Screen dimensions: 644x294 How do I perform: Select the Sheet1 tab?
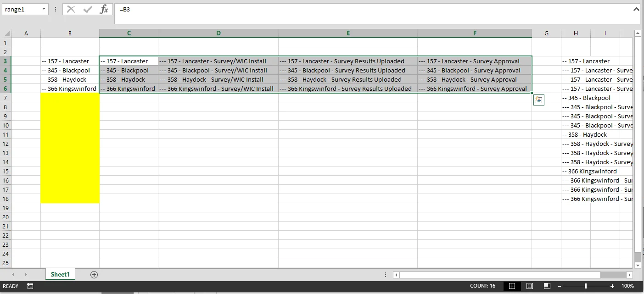point(60,274)
